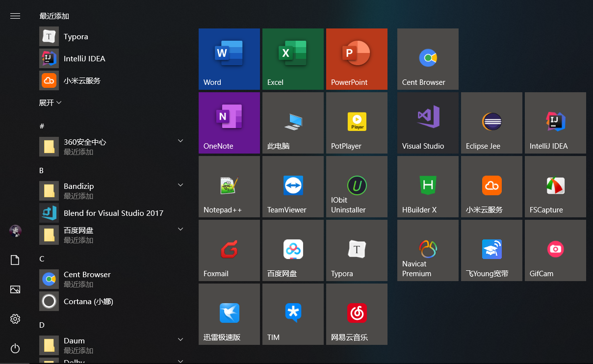
Task: Launch the OneNote tile
Action: coord(229,123)
